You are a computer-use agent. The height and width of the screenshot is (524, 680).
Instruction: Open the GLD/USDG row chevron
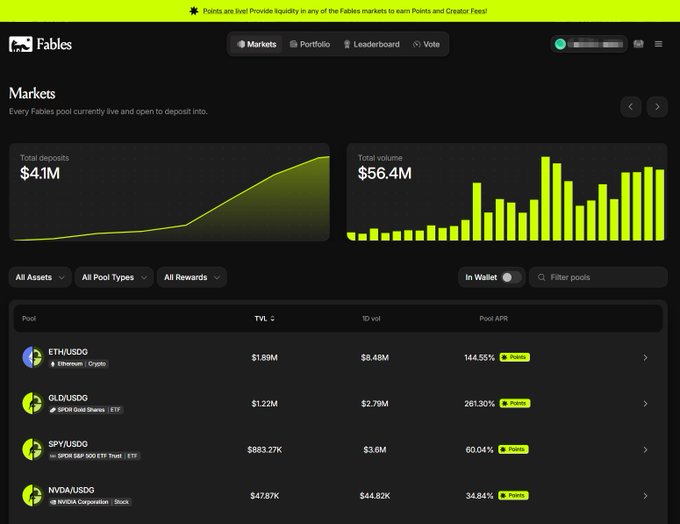tap(645, 403)
